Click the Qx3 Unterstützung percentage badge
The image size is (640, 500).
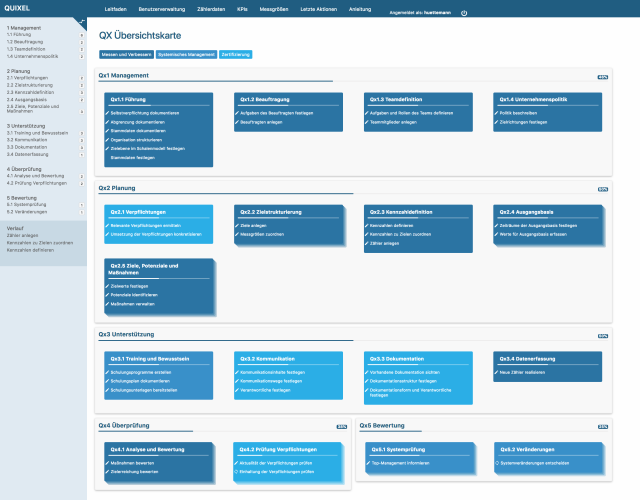(602, 334)
